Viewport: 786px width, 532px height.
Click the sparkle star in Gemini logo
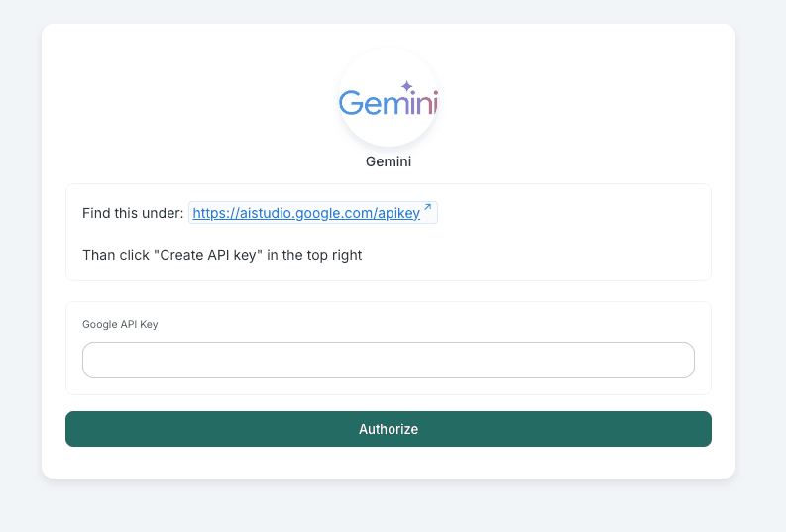click(406, 87)
